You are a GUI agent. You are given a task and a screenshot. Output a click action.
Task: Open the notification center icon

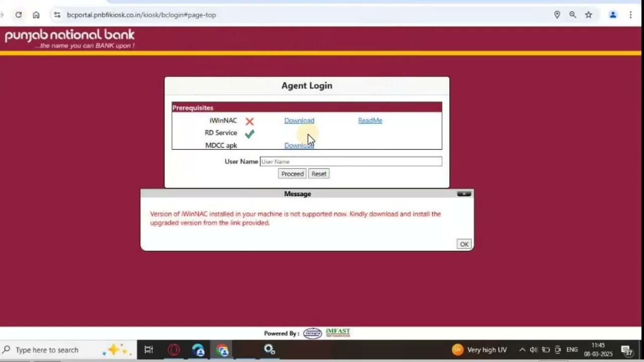coord(627,350)
